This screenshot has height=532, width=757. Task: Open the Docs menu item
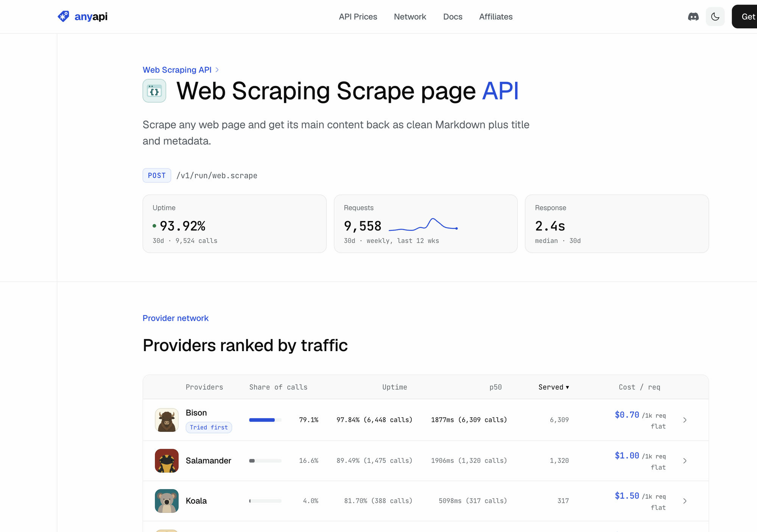453,17
